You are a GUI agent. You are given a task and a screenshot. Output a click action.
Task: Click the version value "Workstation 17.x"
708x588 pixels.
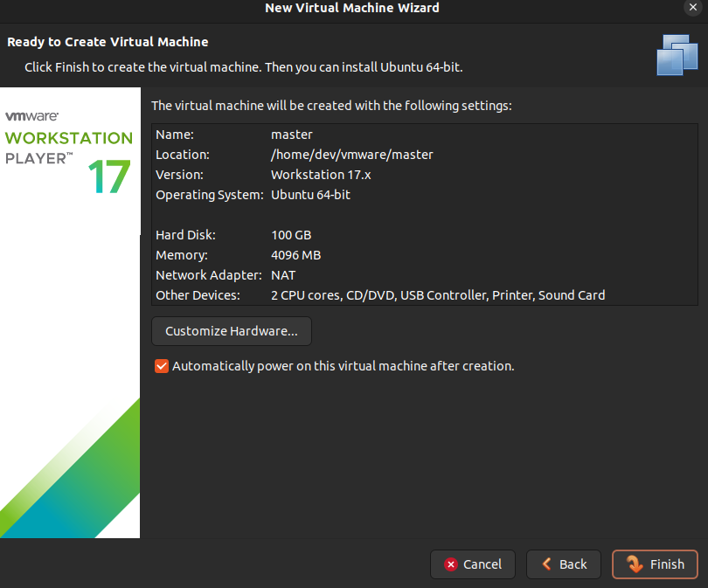coord(321,175)
